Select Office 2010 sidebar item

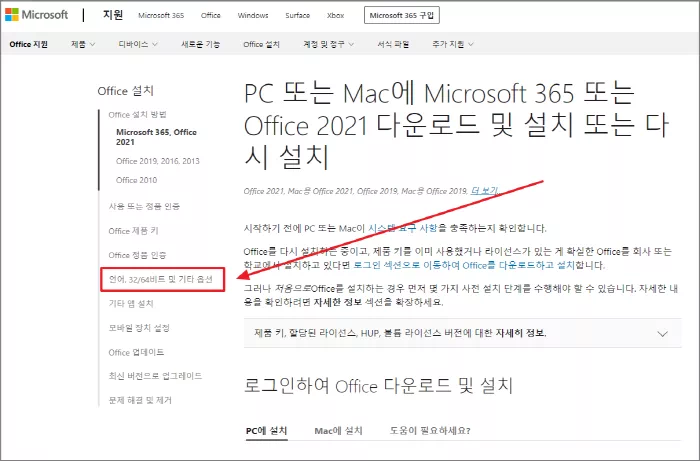click(136, 180)
